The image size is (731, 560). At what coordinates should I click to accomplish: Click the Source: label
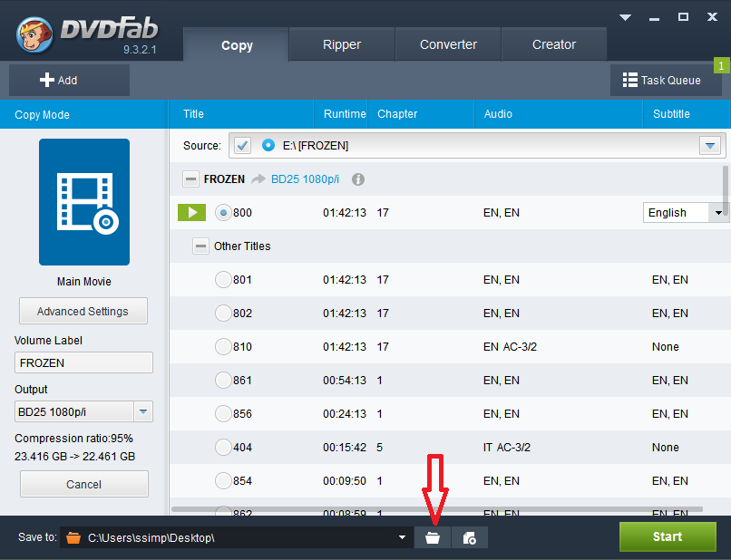[x=202, y=146]
